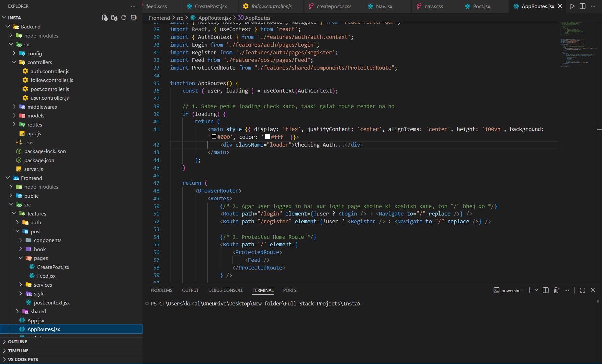Open Feed.jsx from the file tree
This screenshot has height=364, width=602.
pos(46,276)
